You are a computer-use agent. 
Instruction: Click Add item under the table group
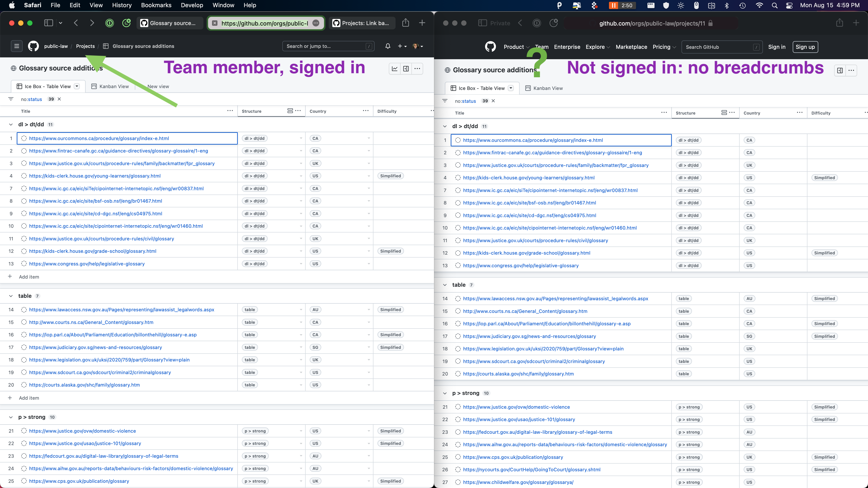click(x=29, y=398)
